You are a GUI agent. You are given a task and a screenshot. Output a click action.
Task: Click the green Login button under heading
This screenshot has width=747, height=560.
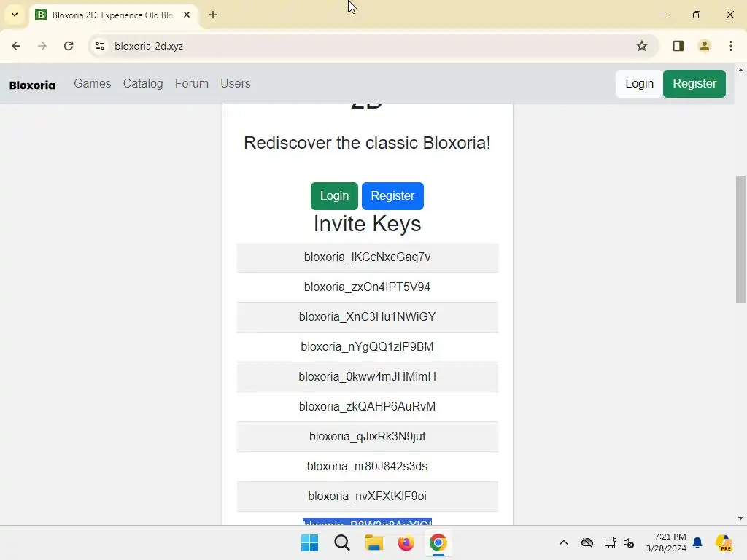334,195
